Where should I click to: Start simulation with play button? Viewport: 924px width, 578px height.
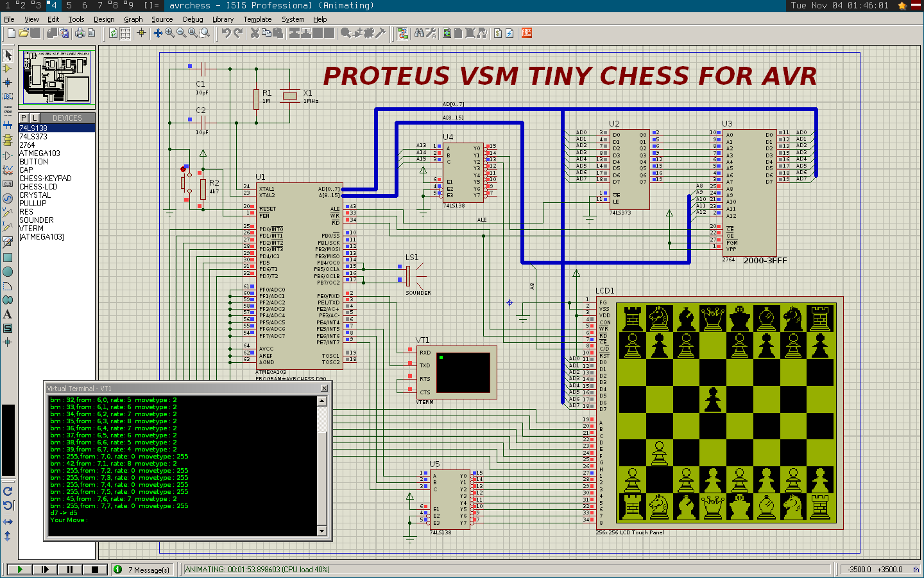point(19,569)
